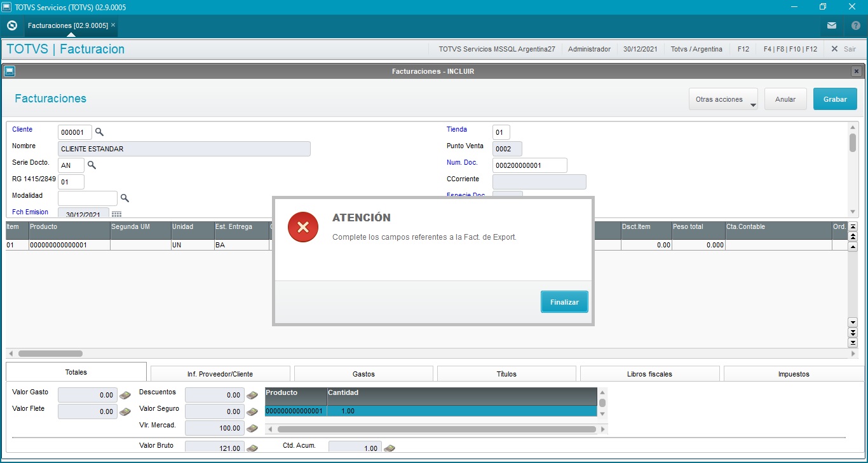Image resolution: width=868 pixels, height=463 pixels.
Task: Switch to the Inf. Proveedor/Cliente tab
Action: click(220, 374)
